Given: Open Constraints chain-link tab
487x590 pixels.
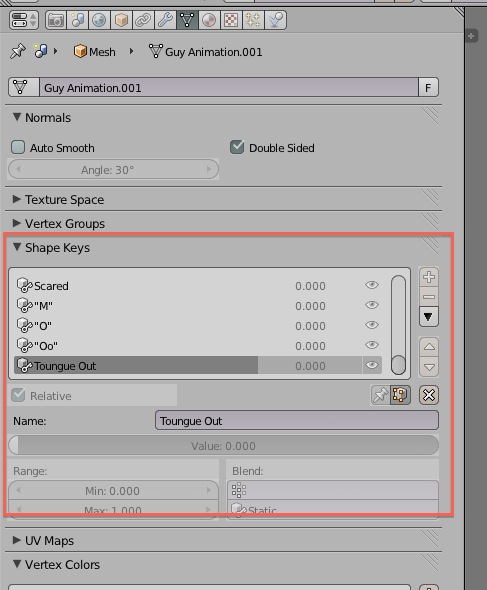Looking at the screenshot, I should point(143,20).
